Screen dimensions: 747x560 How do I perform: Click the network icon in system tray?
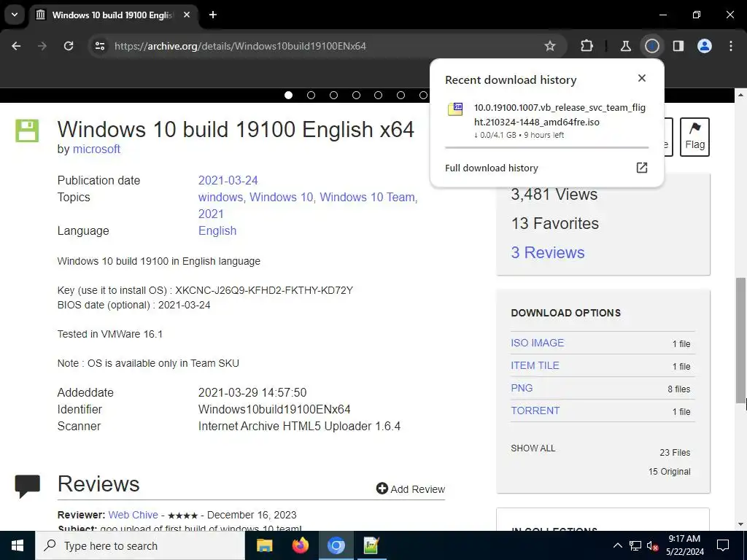(635, 545)
